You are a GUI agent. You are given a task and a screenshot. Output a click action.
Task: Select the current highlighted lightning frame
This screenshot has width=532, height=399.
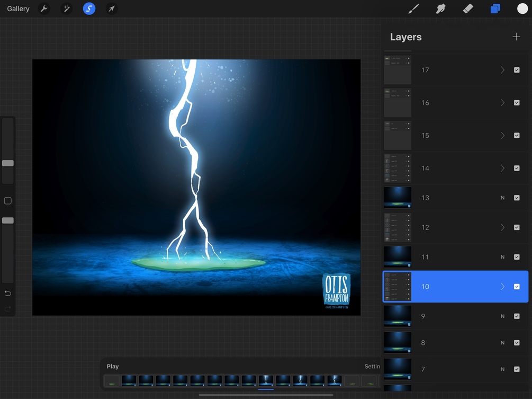click(x=266, y=380)
